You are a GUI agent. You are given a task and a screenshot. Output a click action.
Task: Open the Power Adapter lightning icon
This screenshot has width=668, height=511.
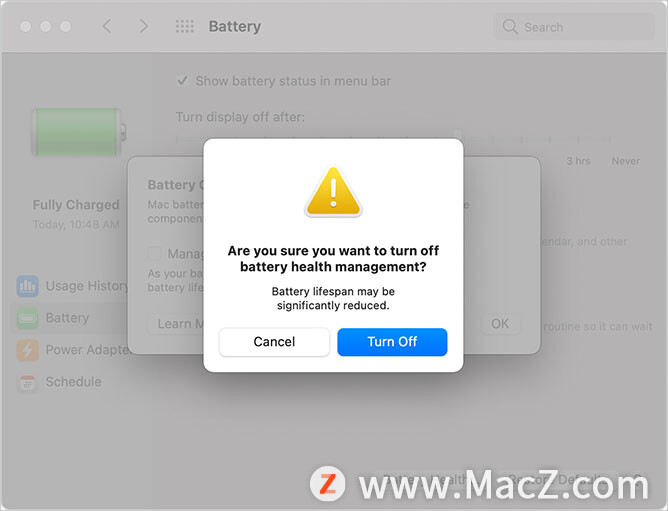pos(28,350)
